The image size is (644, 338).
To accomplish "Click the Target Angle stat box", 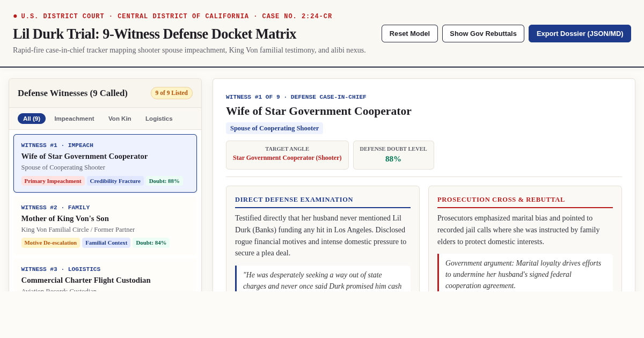I will point(287,155).
